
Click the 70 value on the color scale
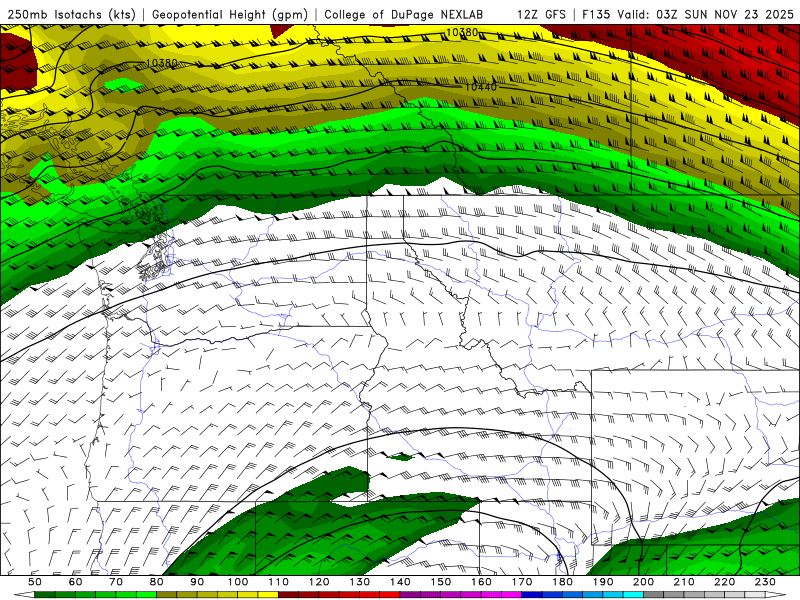pos(116,582)
